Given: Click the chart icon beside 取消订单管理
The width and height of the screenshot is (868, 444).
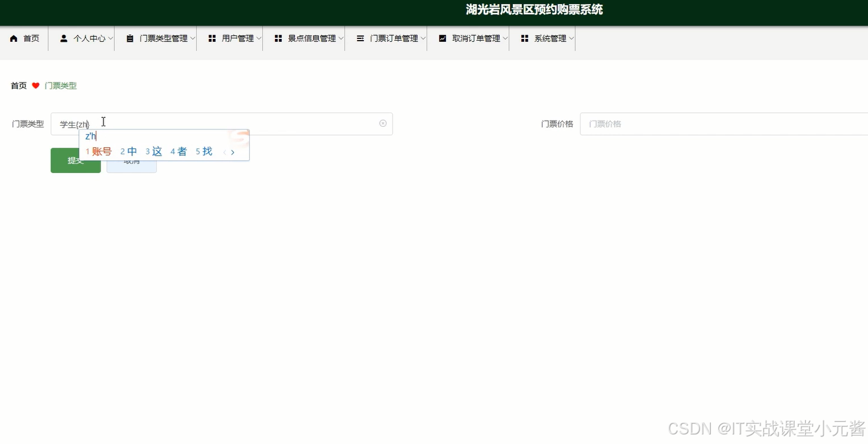Looking at the screenshot, I should (442, 38).
